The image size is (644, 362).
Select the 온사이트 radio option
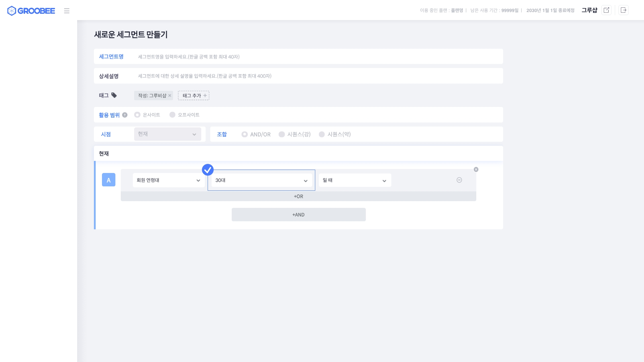pos(137,115)
